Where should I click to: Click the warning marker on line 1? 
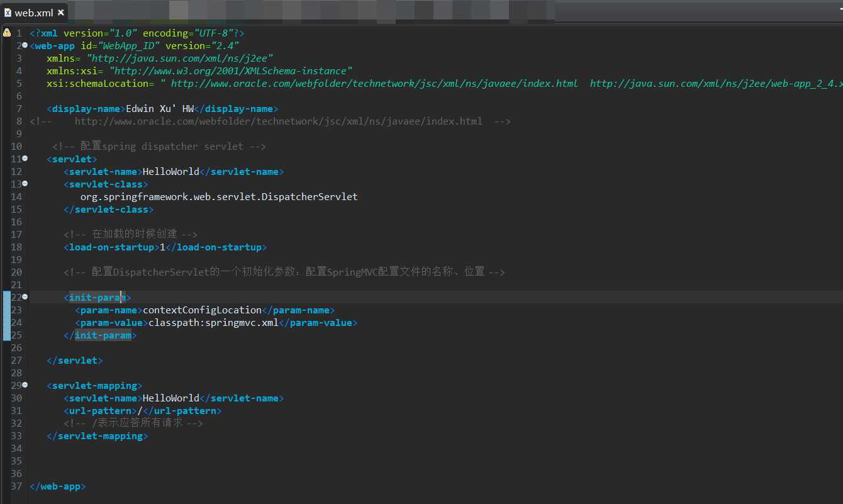pos(6,32)
